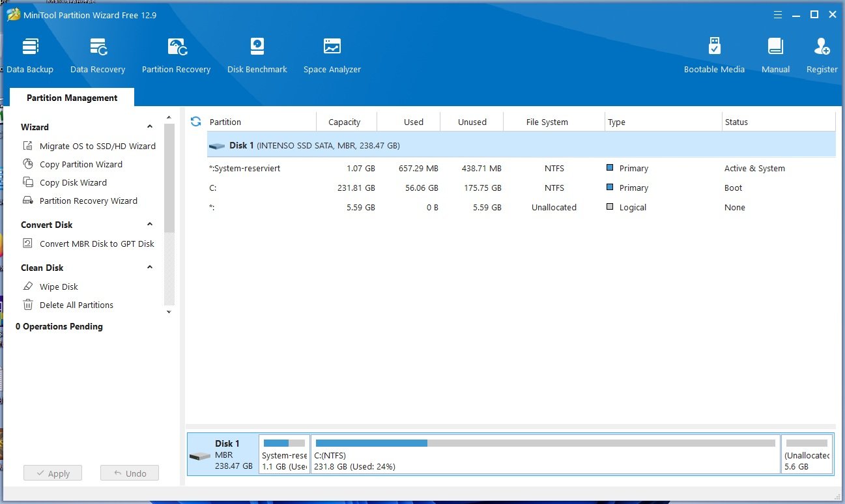This screenshot has width=845, height=504.
Task: Click the 0 Operations Pending label
Action: pos(59,326)
